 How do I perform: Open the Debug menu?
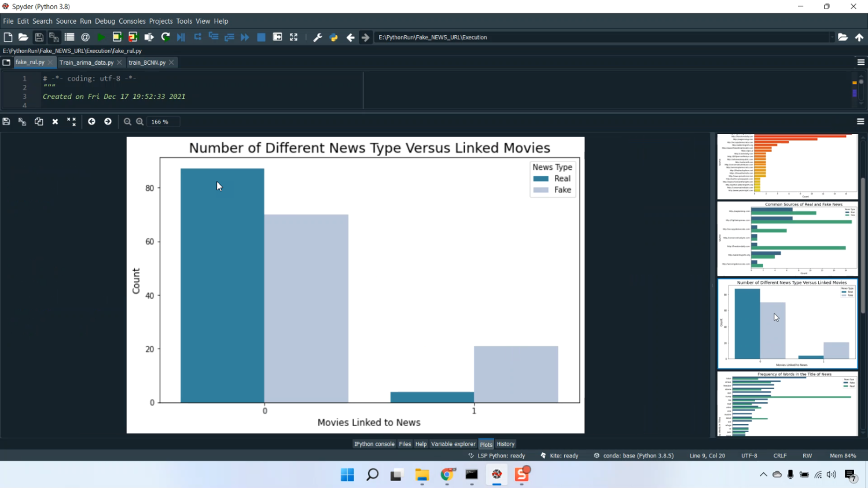[x=105, y=21]
